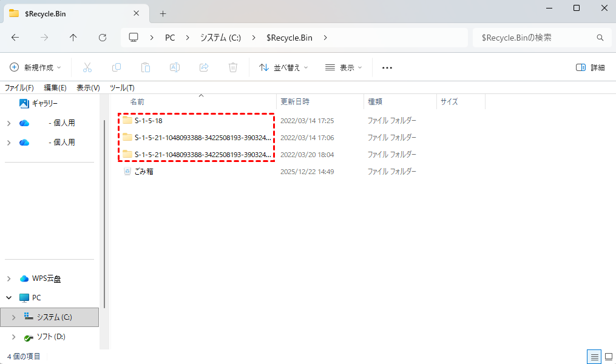Switch to large thumbnails view layout
The height and width of the screenshot is (364, 616).
point(608,356)
